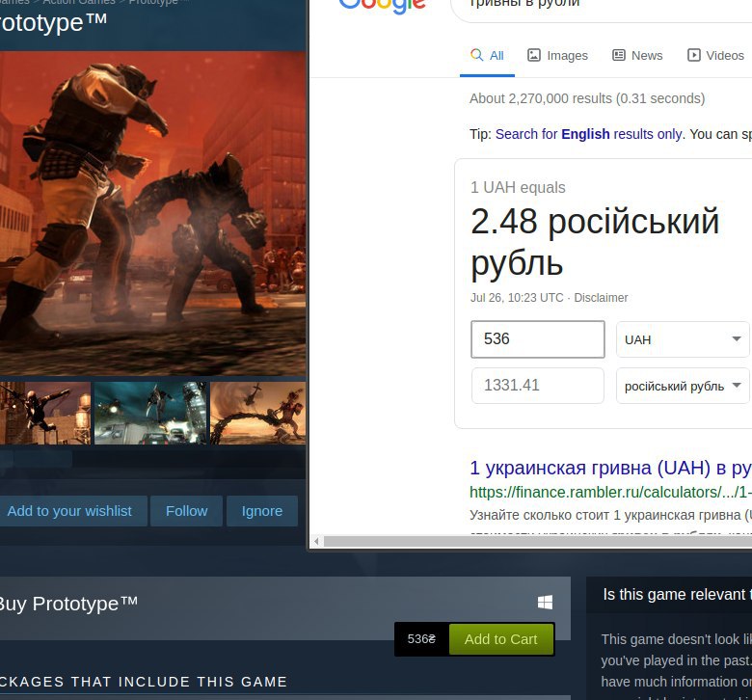Click the Prototype game title heading
This screenshot has width=752, height=700.
coord(53,23)
